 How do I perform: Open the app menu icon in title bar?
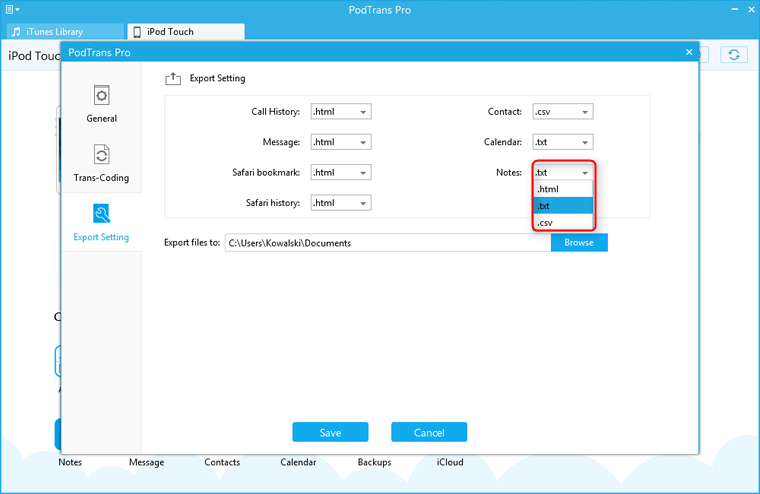pos(11,9)
